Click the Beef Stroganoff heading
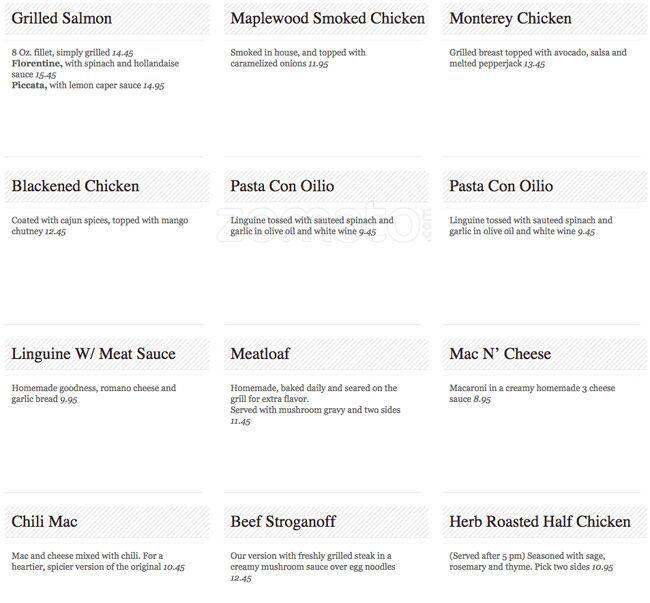The width and height of the screenshot is (650, 603). (x=284, y=522)
